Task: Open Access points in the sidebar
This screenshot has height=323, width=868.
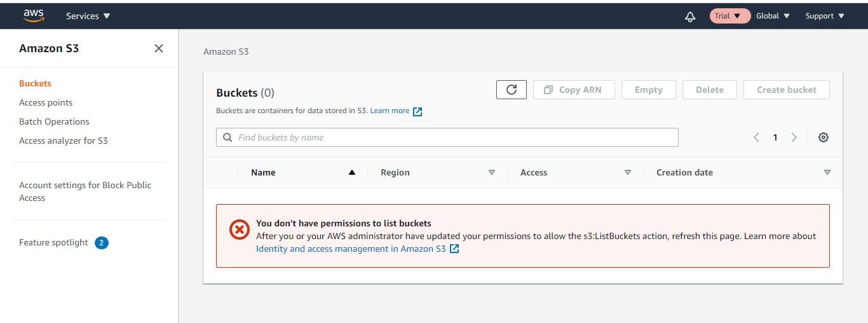Action: [46, 102]
